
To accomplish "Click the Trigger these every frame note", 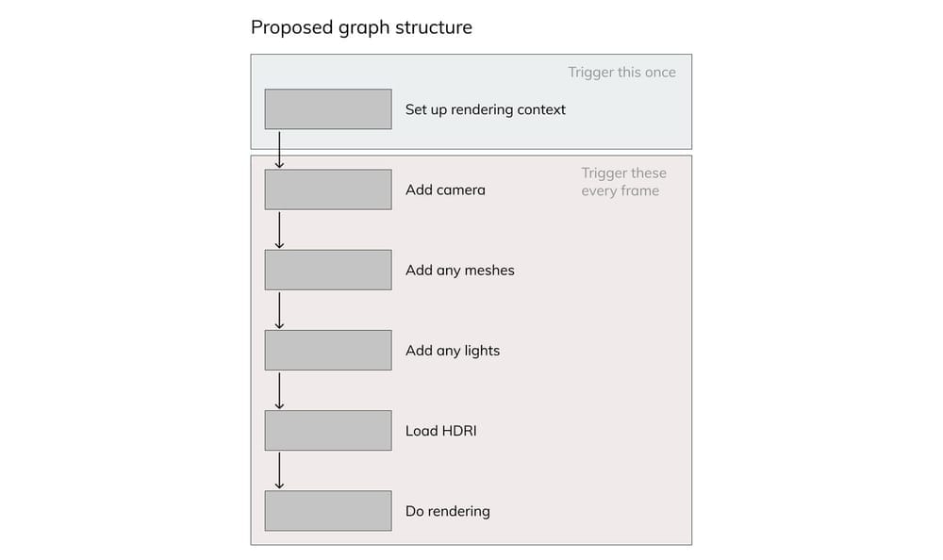I will click(622, 182).
